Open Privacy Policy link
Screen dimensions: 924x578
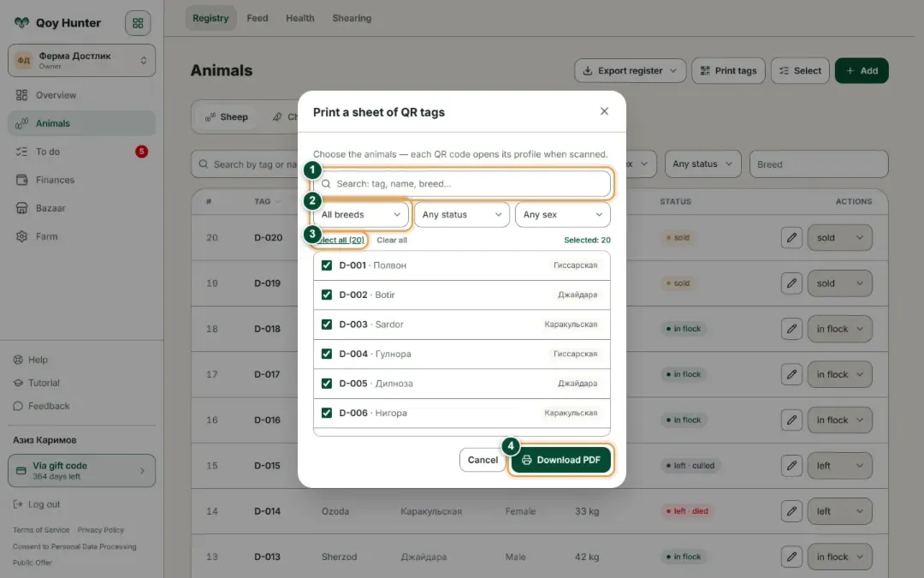coord(101,530)
